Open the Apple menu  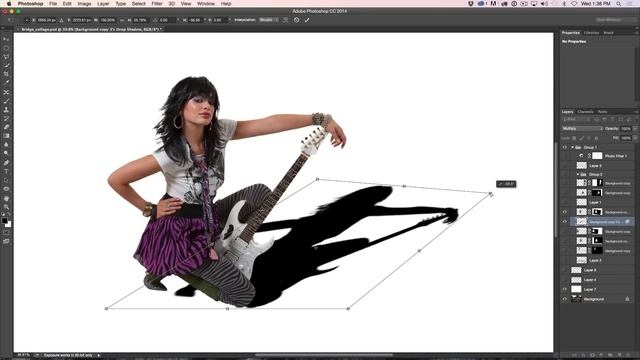pos(9,4)
